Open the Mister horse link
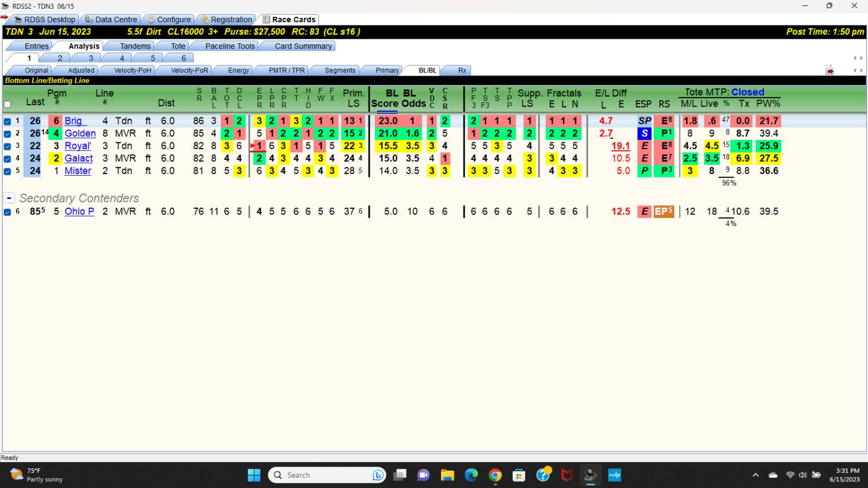The width and height of the screenshot is (868, 488). coord(78,171)
